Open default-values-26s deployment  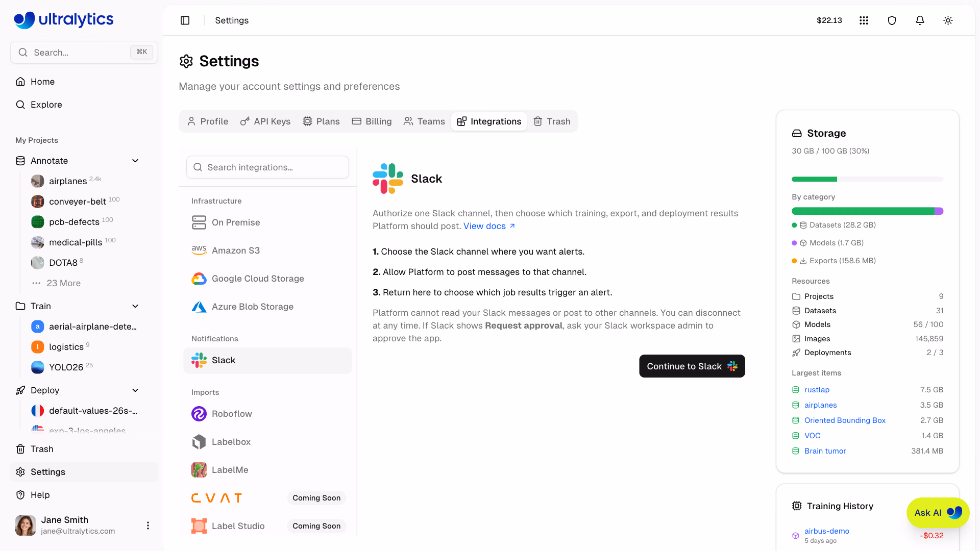84,411
